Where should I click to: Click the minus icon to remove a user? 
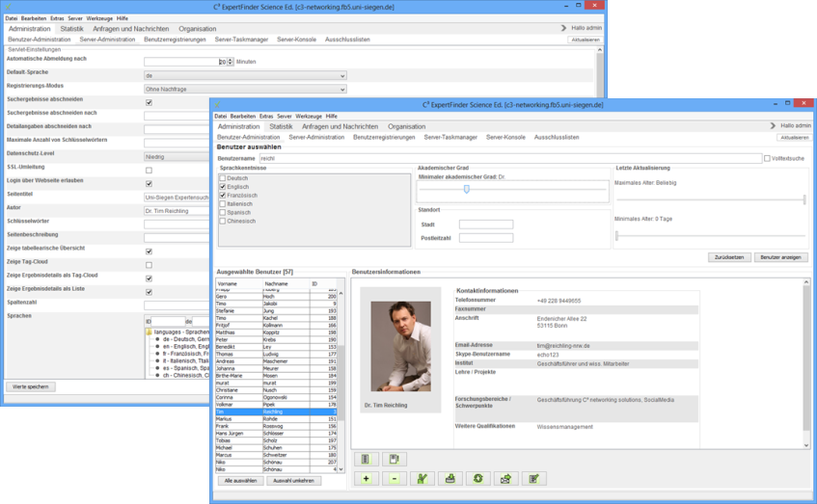tap(394, 479)
